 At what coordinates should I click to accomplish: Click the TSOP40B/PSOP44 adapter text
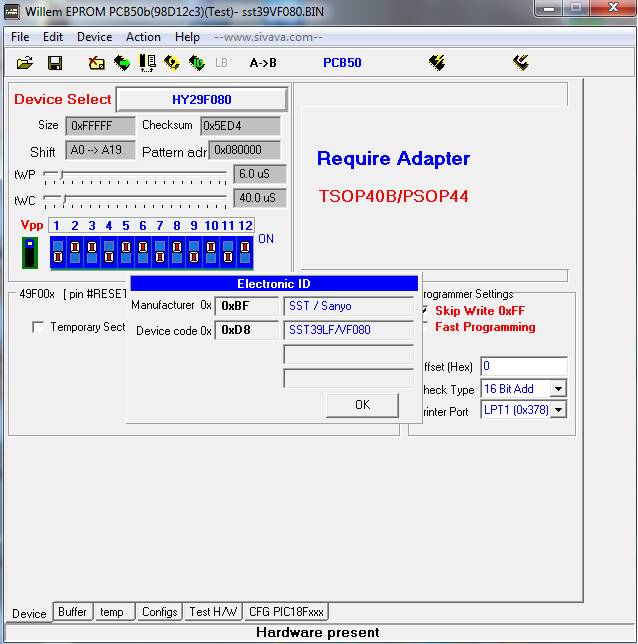coord(393,196)
